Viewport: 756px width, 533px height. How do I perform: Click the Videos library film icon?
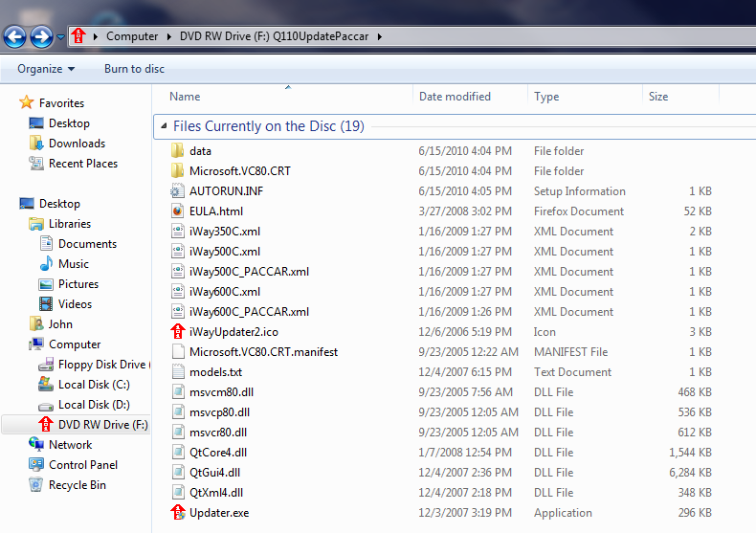click(46, 304)
